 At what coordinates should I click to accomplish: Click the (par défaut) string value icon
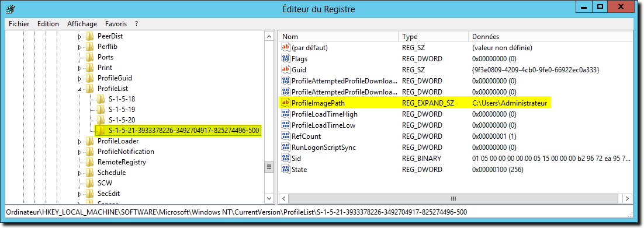[x=286, y=48]
